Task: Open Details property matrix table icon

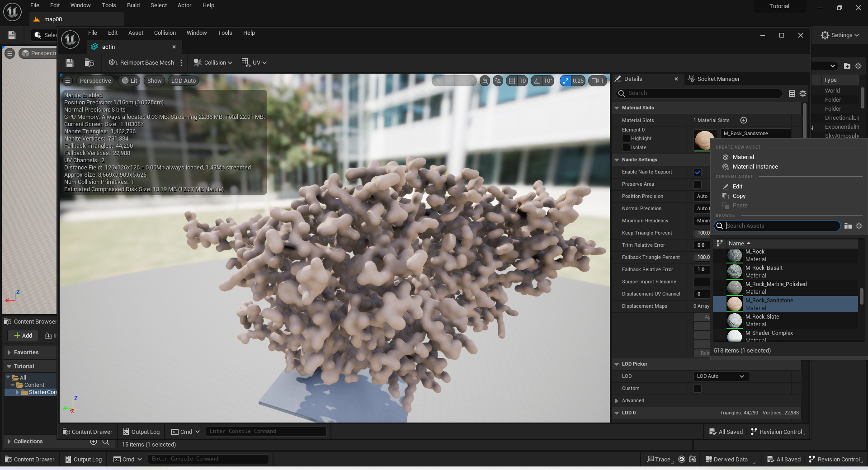Action: 792,94
